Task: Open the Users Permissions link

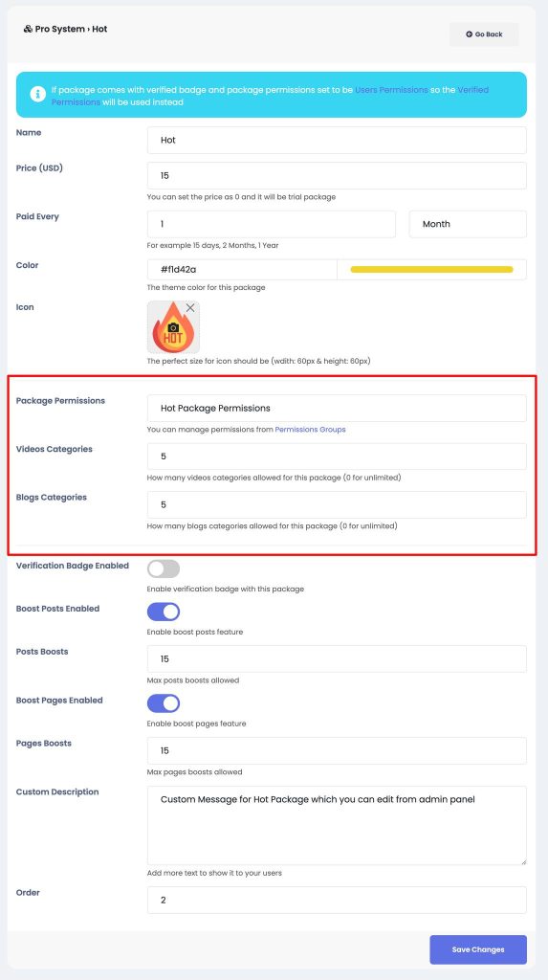Action: [392, 90]
